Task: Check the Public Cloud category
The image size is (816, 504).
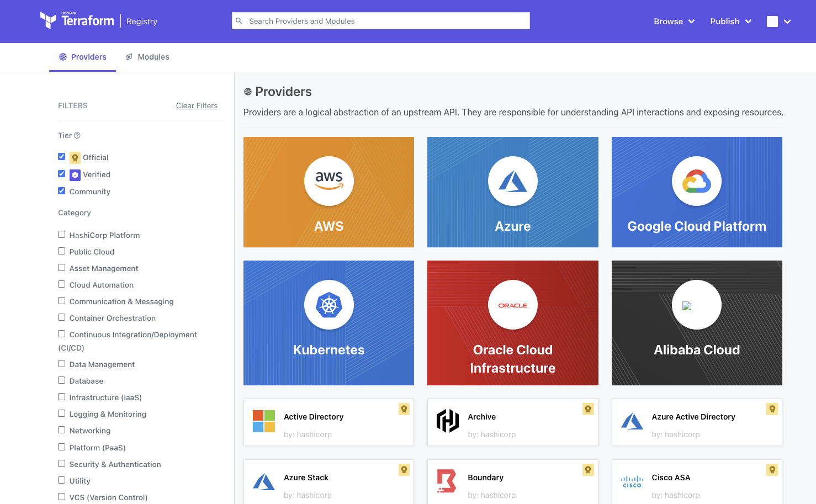Action: tap(62, 251)
